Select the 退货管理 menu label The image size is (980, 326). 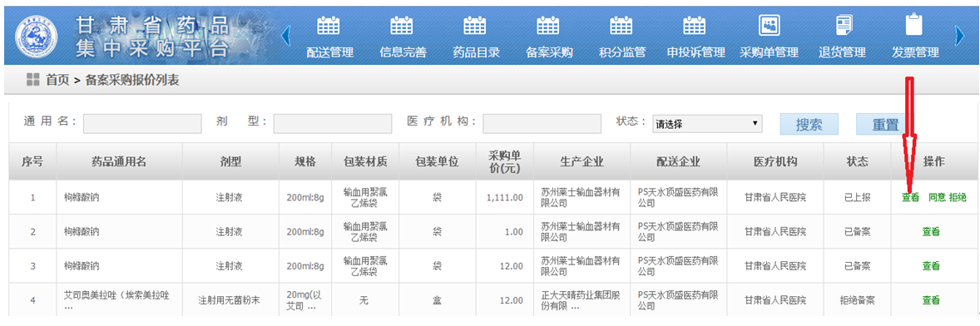[x=842, y=52]
